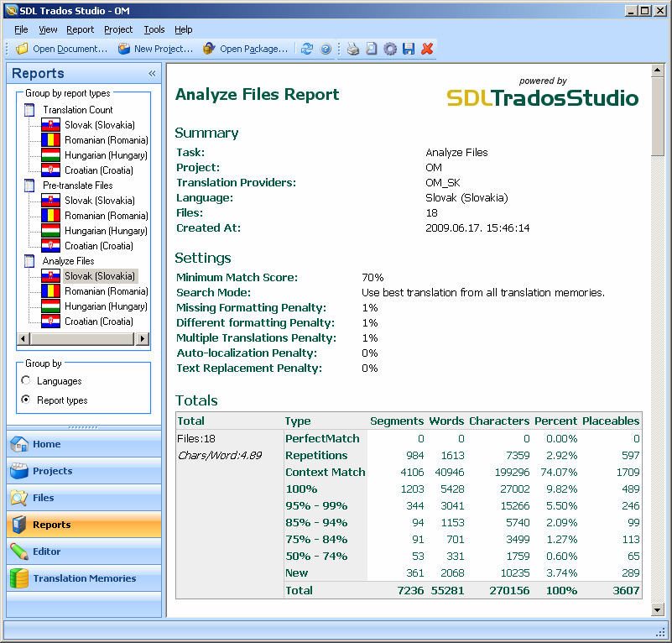This screenshot has width=672, height=643.
Task: Click the Home view house icon
Action: (x=19, y=444)
